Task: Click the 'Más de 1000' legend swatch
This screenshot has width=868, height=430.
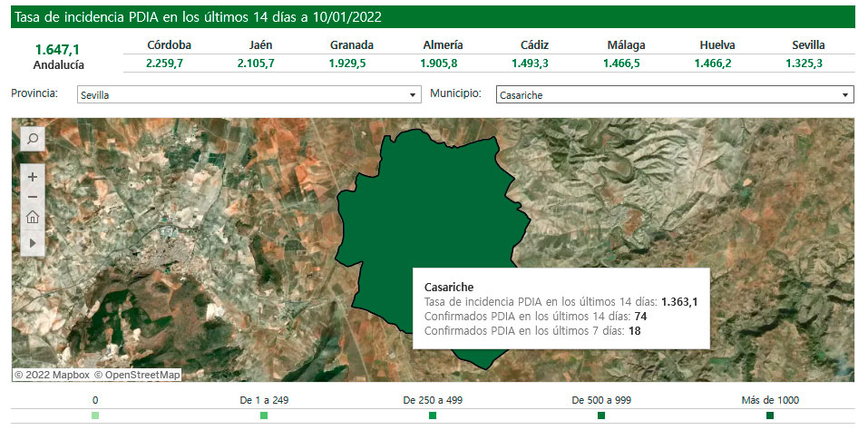Action: click(x=770, y=415)
